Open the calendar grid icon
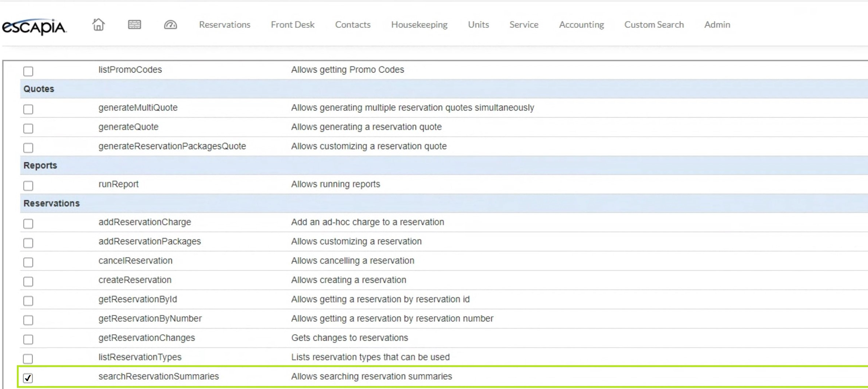868x389 pixels. 134,25
